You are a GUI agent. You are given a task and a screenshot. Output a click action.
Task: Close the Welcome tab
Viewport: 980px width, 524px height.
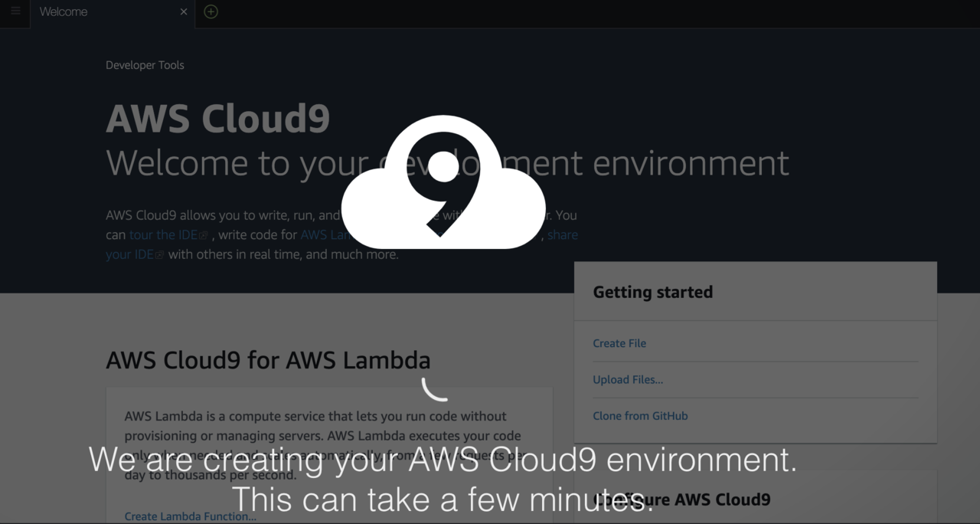click(x=184, y=11)
